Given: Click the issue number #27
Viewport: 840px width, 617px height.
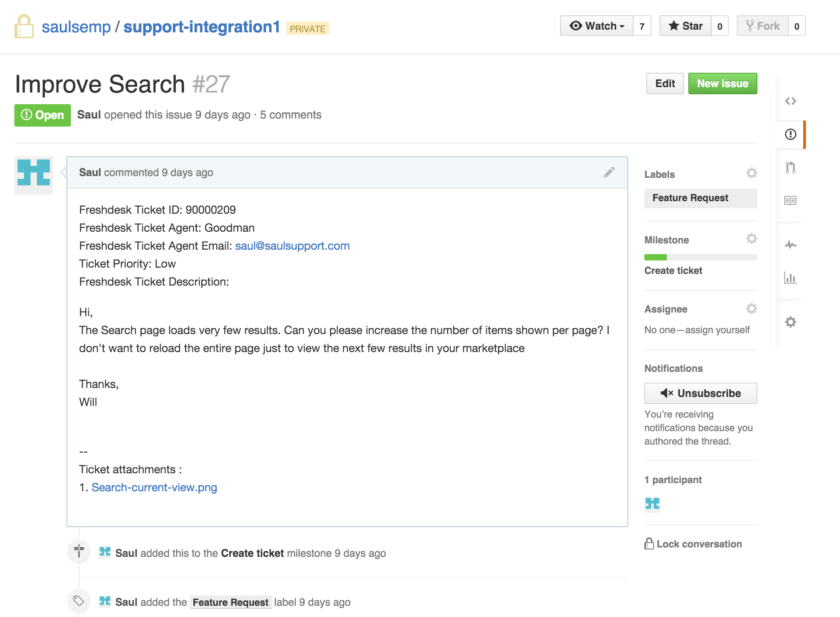Looking at the screenshot, I should point(211,84).
